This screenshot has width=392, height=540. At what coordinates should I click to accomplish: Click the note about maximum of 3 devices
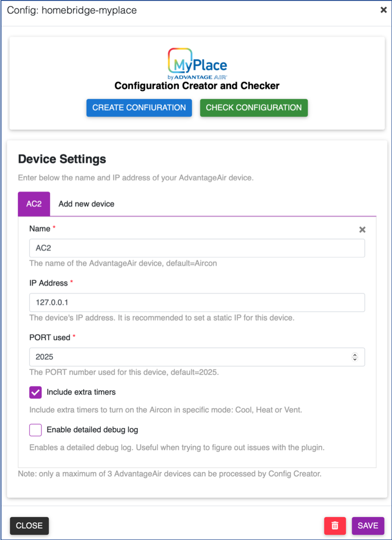pos(170,474)
